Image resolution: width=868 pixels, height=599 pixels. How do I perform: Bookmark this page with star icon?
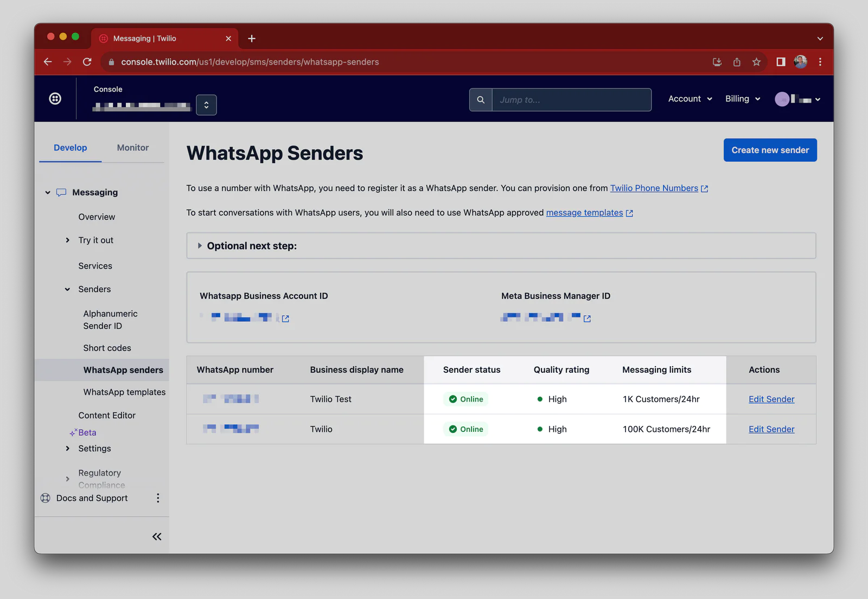tap(756, 62)
